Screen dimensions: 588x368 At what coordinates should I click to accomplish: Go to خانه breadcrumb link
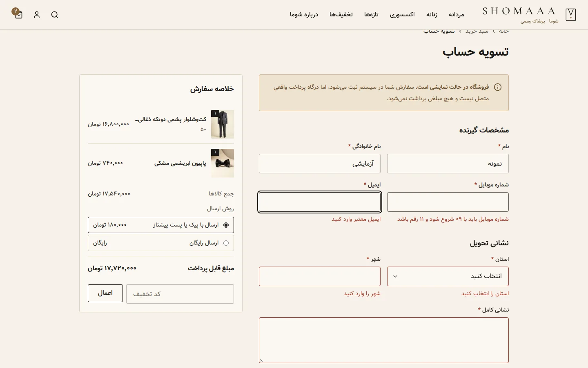(x=504, y=31)
